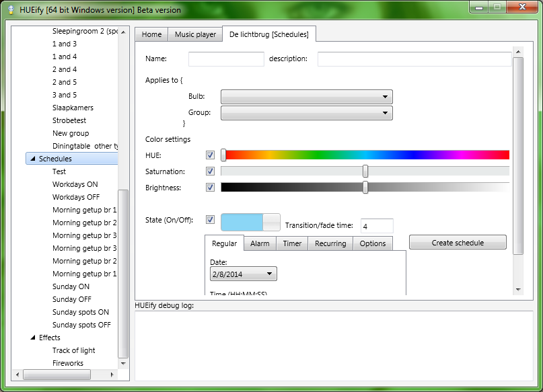
Task: Select the Sleepingroom 2 tree item
Action: (85, 31)
